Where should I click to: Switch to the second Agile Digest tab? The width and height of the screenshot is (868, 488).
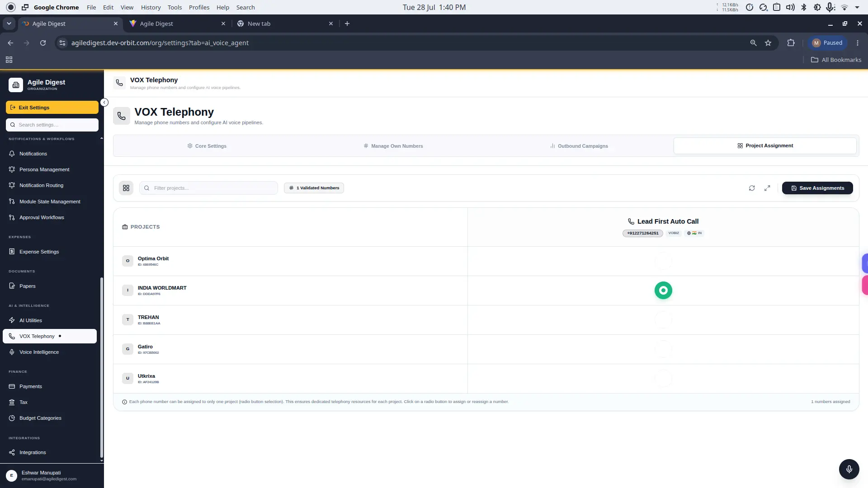[177, 23]
